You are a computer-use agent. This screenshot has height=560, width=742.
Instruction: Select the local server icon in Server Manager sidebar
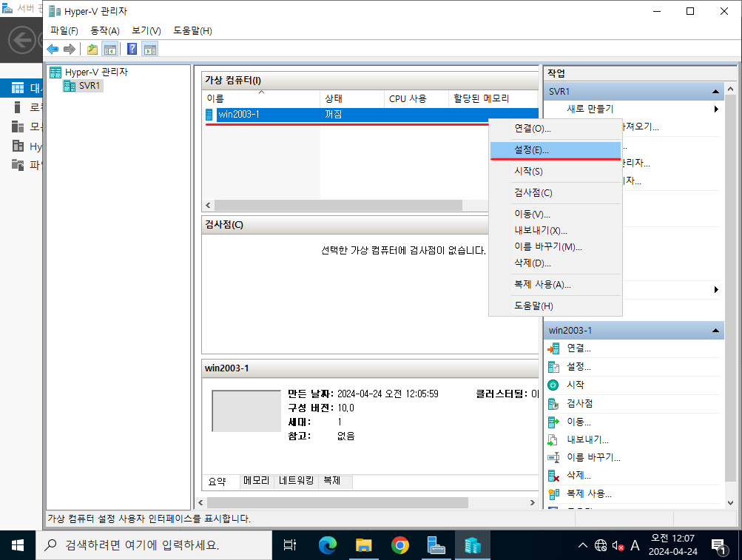pyautogui.click(x=18, y=107)
